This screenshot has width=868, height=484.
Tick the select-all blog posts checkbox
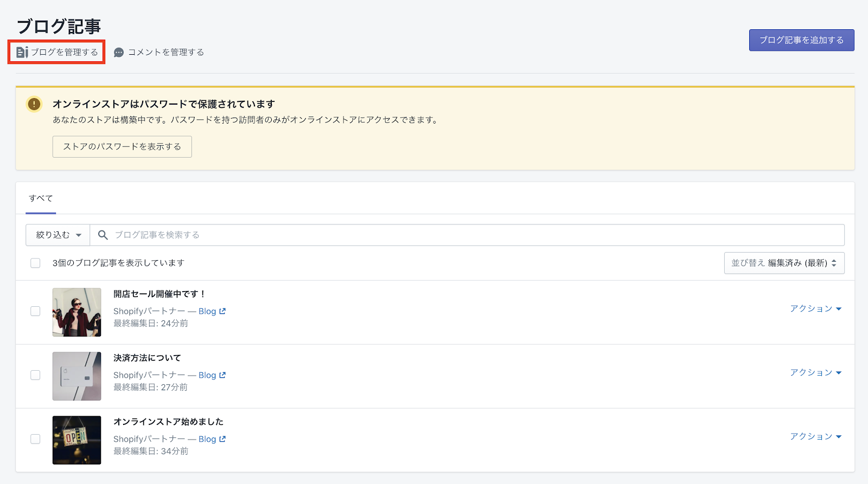click(x=35, y=263)
